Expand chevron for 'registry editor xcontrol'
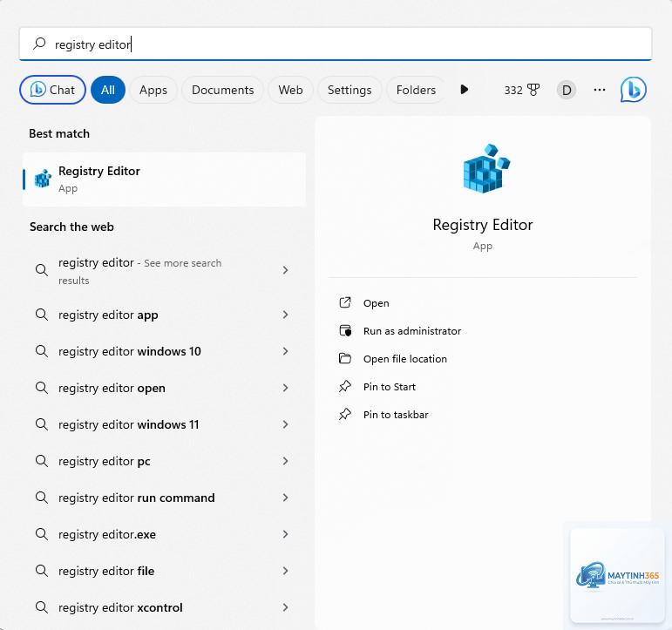The image size is (672, 630). (x=285, y=607)
